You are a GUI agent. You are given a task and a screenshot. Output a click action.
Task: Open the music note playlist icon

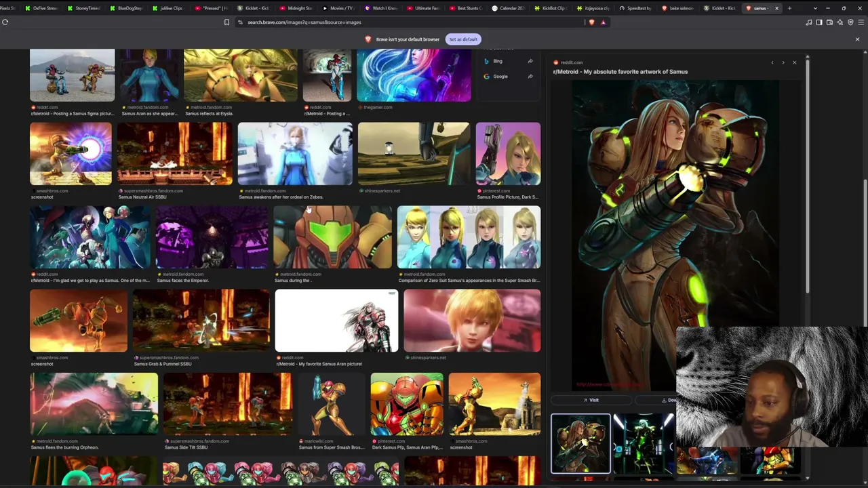click(809, 22)
